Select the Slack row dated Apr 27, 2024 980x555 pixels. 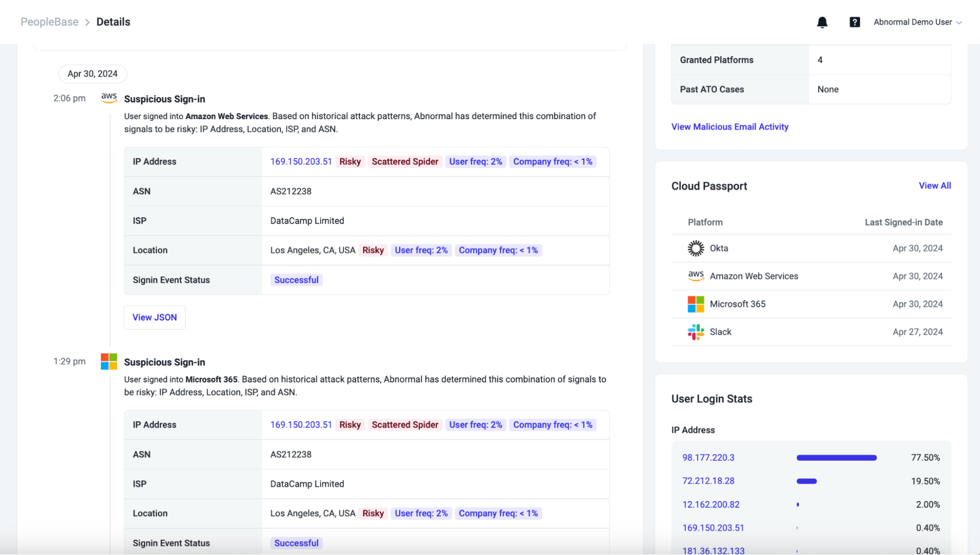(811, 332)
